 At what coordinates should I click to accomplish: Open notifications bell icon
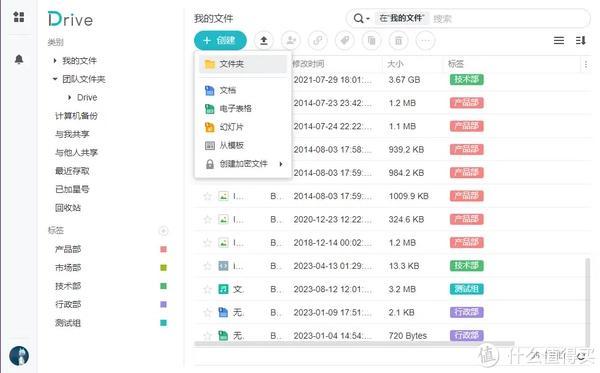pyautogui.click(x=19, y=59)
